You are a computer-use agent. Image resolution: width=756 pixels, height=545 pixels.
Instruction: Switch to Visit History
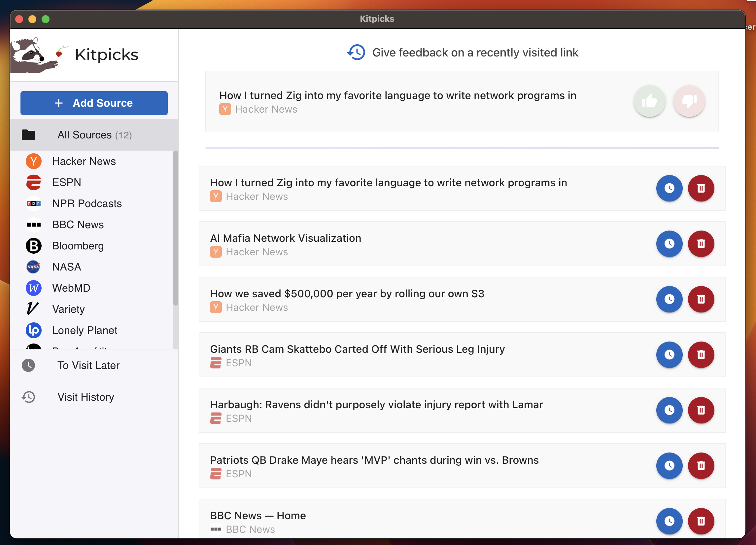tap(85, 397)
